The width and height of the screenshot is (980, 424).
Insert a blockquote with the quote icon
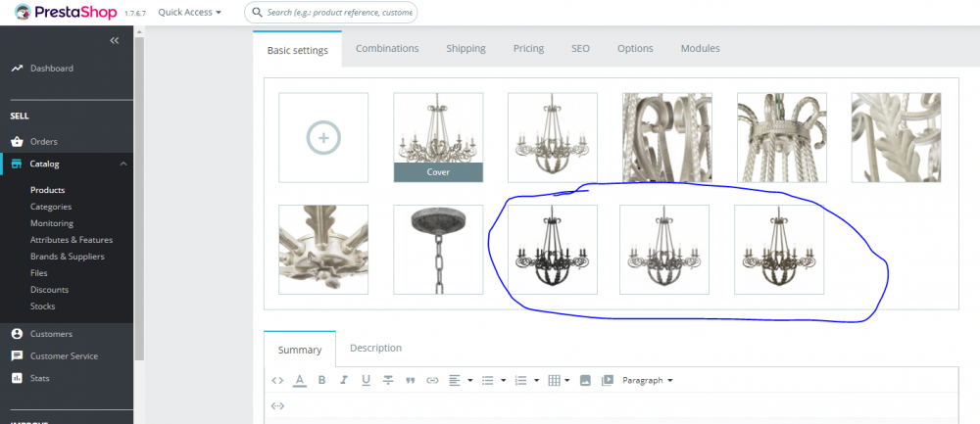coord(410,380)
